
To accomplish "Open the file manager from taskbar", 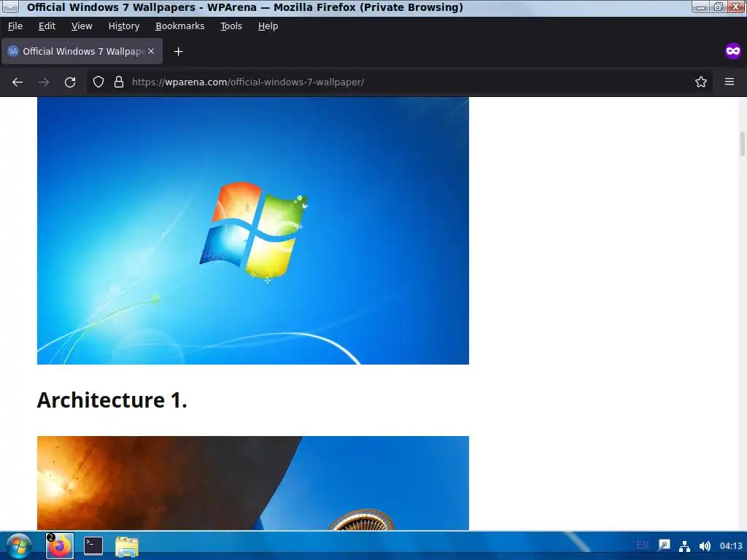I will pyautogui.click(x=127, y=546).
